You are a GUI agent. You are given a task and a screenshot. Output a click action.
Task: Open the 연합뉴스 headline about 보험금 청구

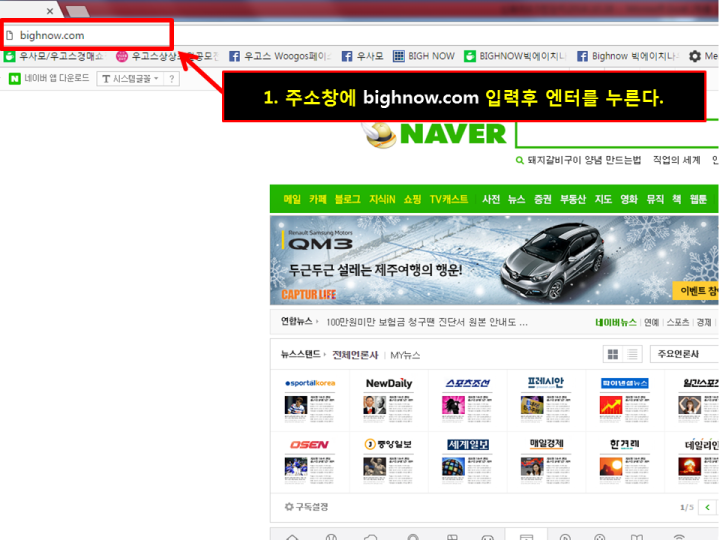[427, 322]
